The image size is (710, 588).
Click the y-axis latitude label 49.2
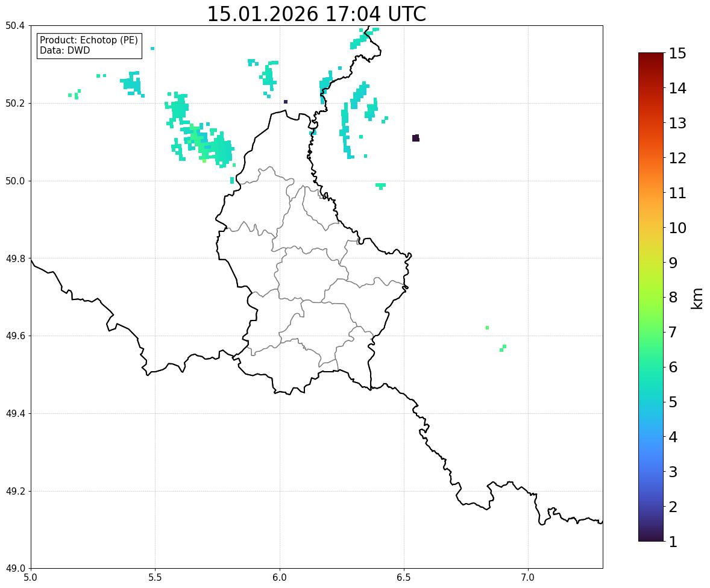click(15, 491)
